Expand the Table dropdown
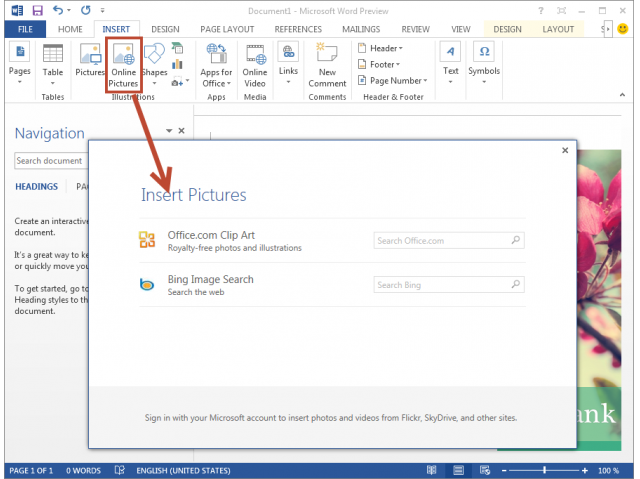Viewport: 640px width, 479px height. point(53,84)
